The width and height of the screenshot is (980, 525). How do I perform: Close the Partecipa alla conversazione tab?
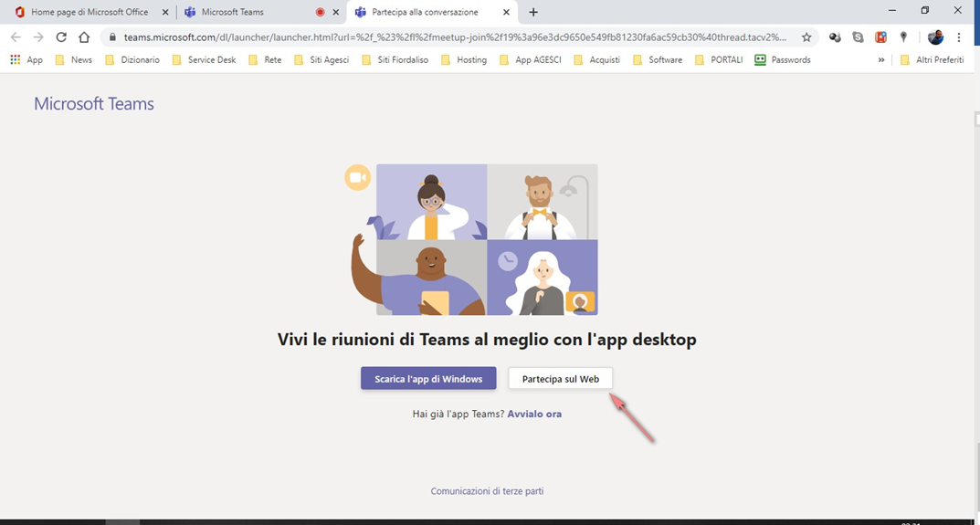point(506,12)
